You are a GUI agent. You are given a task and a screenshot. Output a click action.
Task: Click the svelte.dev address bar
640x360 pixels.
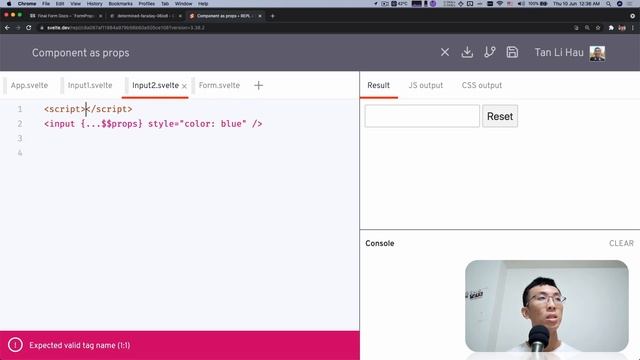point(306,28)
